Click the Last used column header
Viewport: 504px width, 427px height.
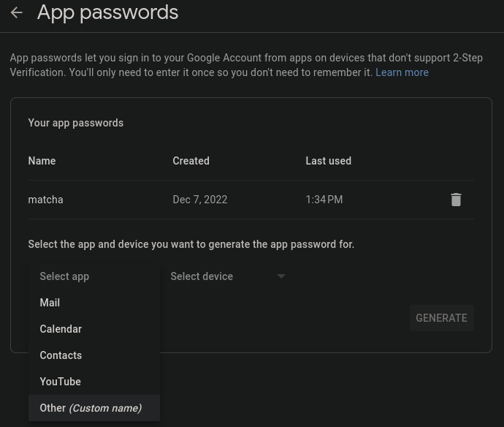click(x=328, y=161)
